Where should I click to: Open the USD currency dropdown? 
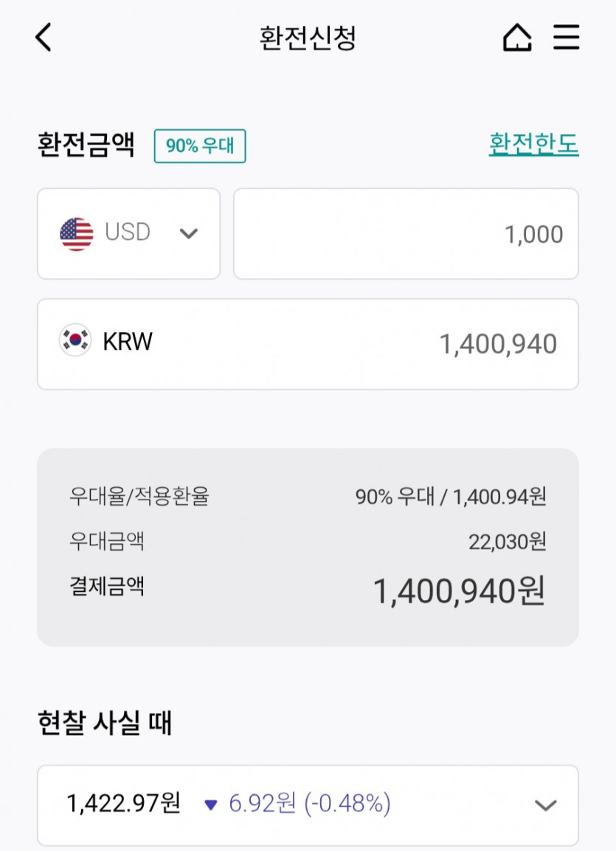[x=128, y=233]
